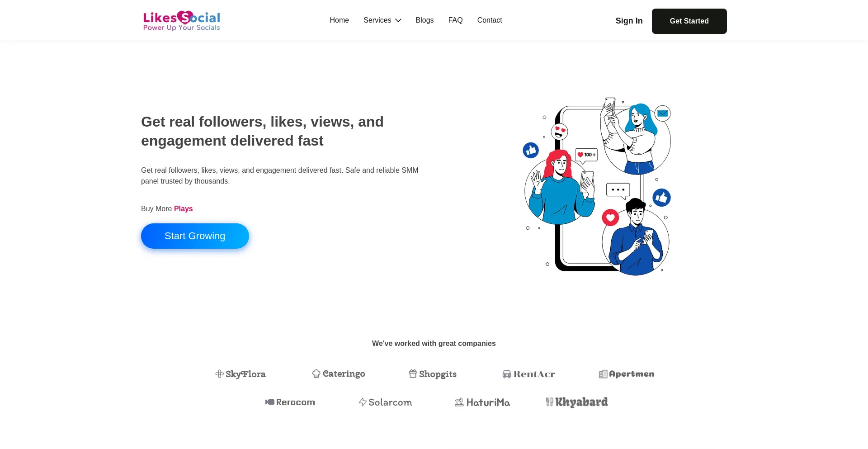The width and height of the screenshot is (868, 449).
Task: Click the hero phone illustration
Action: tap(597, 186)
